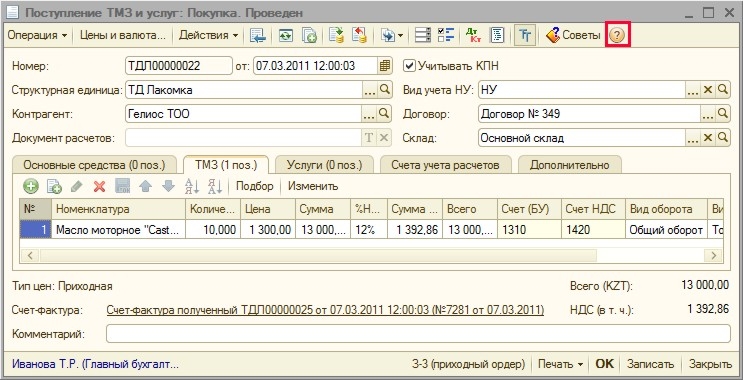Toggle the Tт font size toolbar button

click(x=524, y=36)
